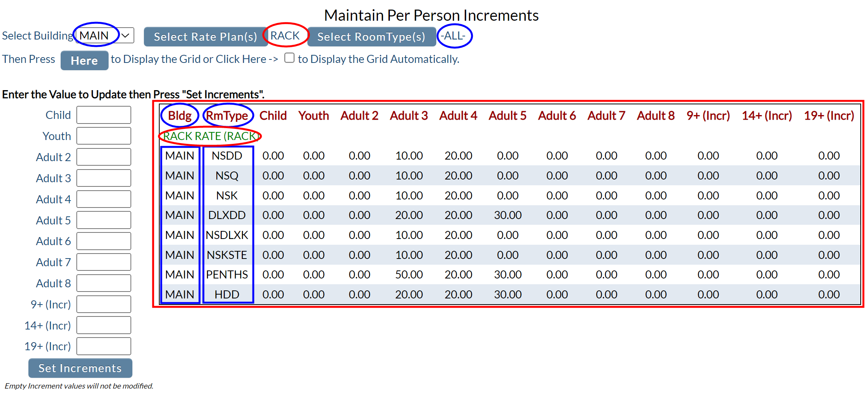Focus the Adult 2 input field
868x402 pixels.
click(104, 157)
